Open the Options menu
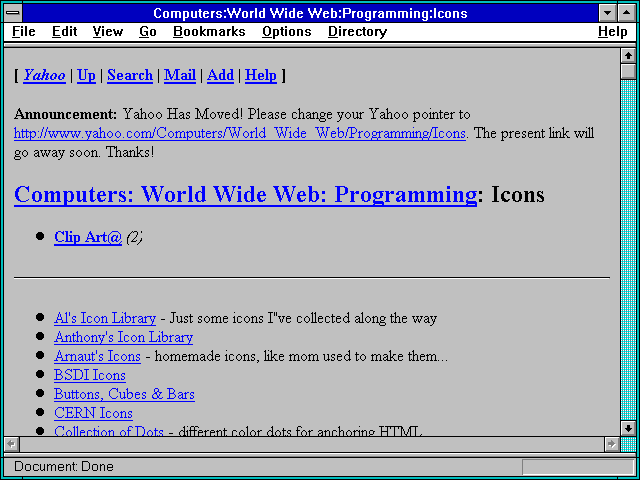 click(x=287, y=32)
